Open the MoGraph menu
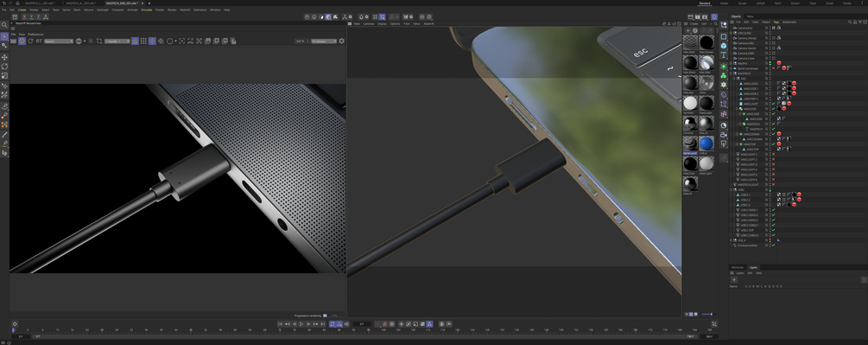 coord(103,10)
